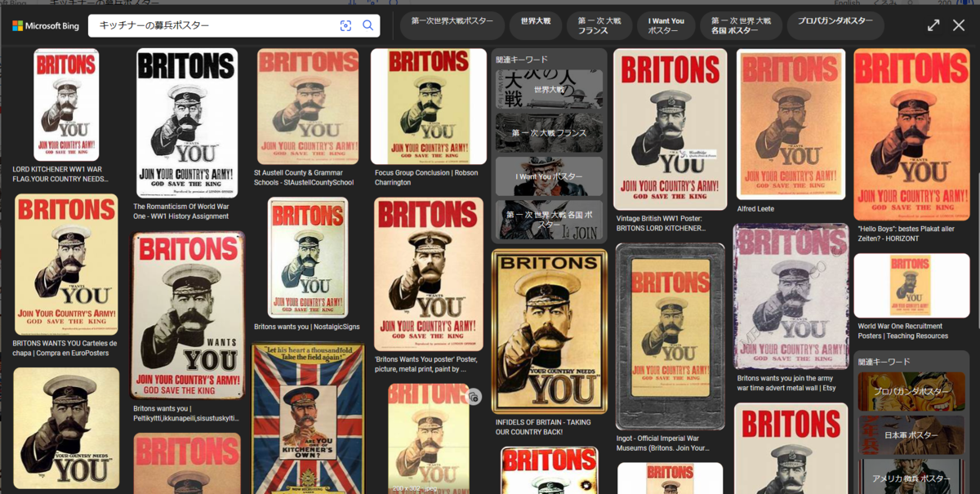Select the 世界大戦 suggestion chip

536,26
